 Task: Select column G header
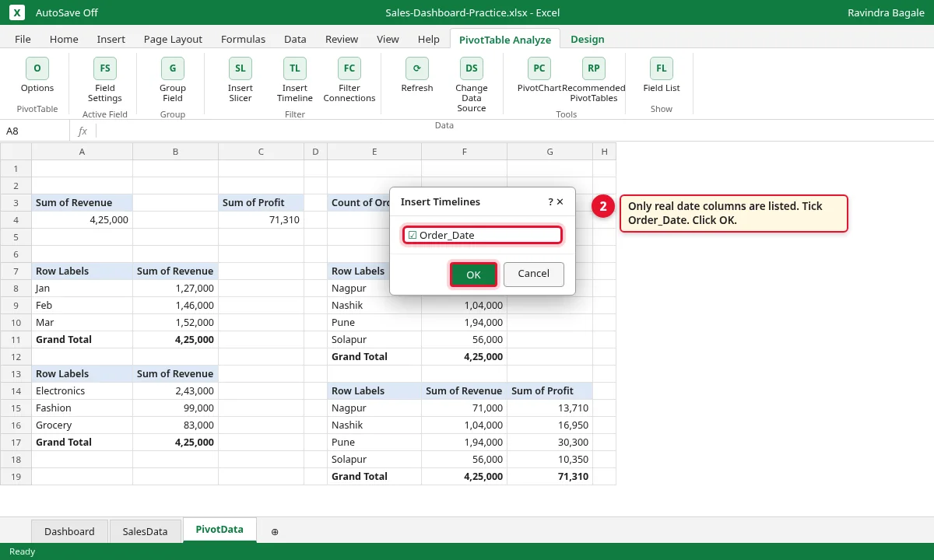point(550,152)
